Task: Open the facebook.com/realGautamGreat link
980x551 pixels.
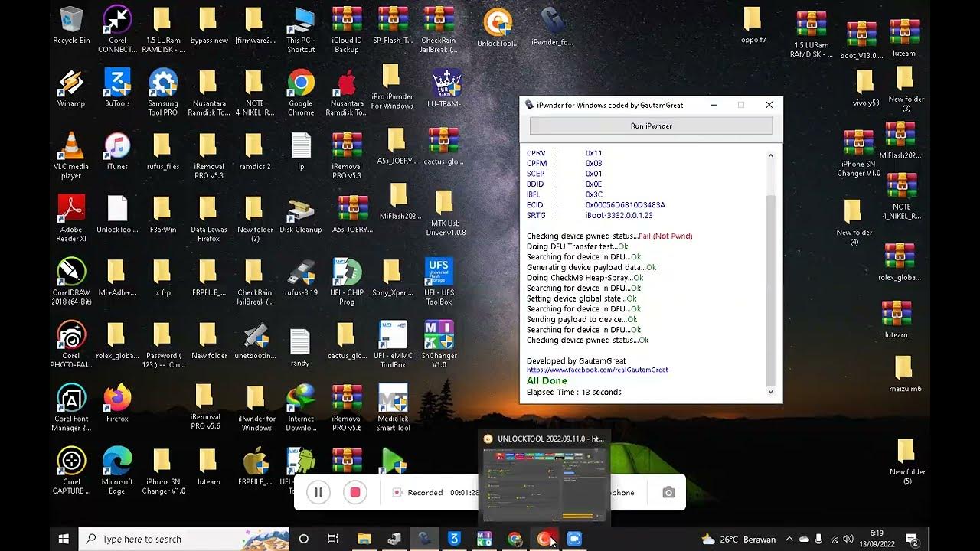Action: (597, 370)
